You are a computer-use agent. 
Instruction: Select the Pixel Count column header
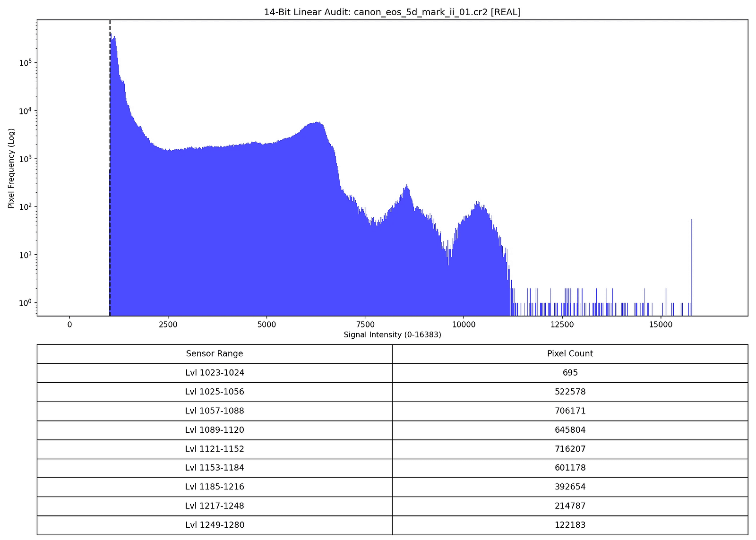570,353
